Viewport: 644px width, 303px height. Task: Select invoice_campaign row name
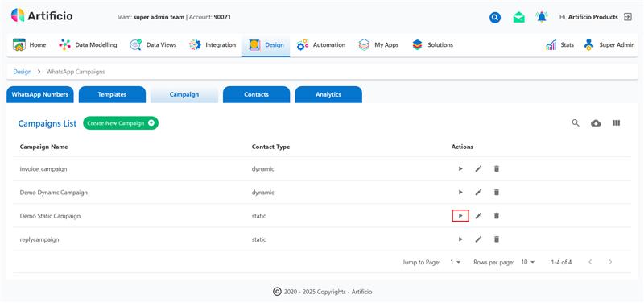tap(43, 169)
